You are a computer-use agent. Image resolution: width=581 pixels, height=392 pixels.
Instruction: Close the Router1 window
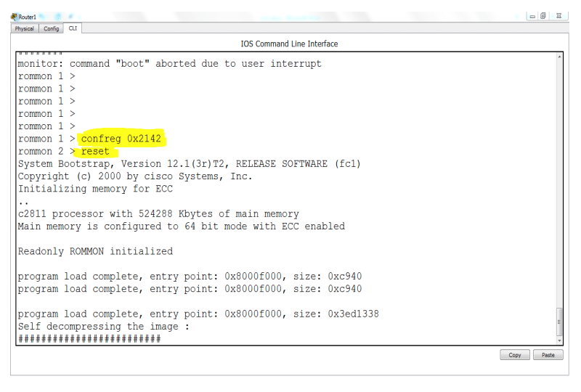tap(558, 16)
